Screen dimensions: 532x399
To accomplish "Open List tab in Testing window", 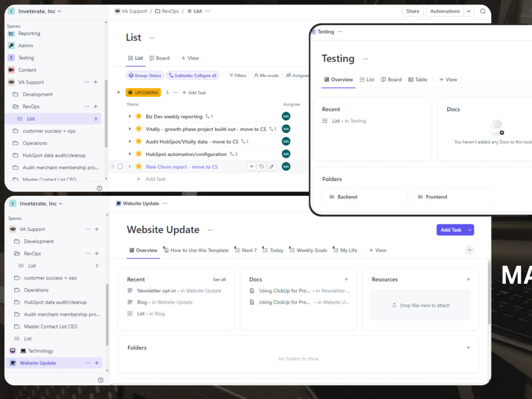I will coord(367,80).
